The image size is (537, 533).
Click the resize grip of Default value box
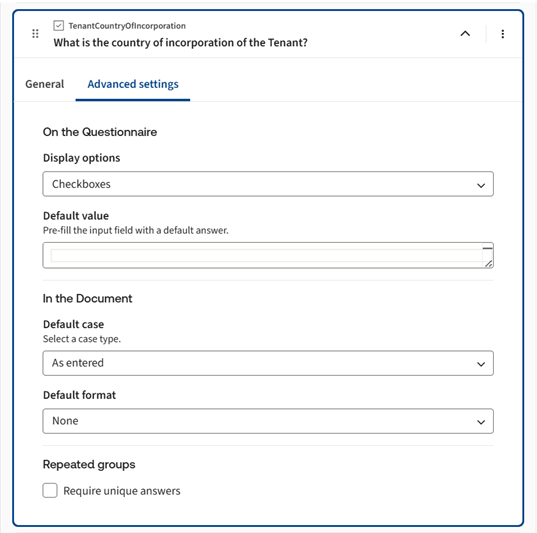(489, 263)
